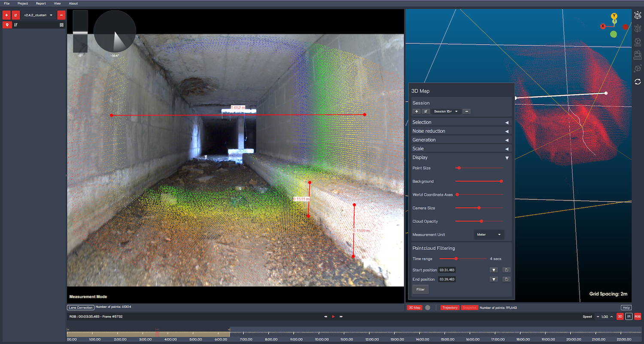
Task: Click the grid view icon in left panel
Action: (x=61, y=25)
